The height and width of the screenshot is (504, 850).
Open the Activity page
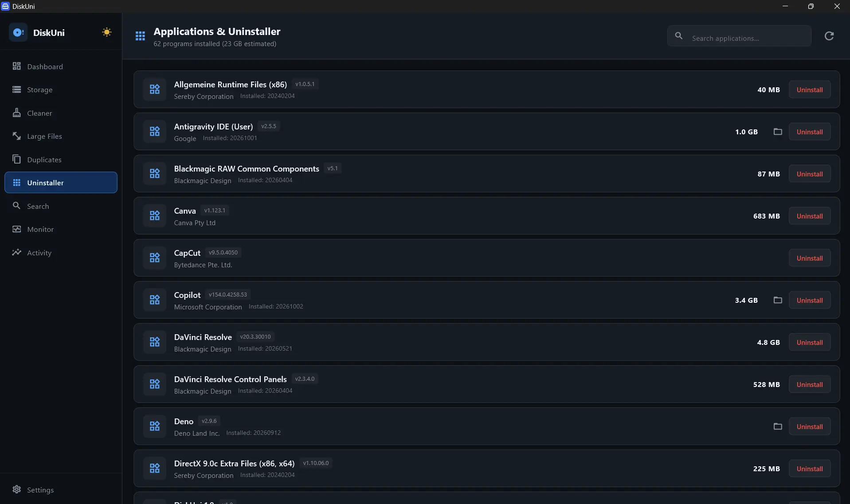[61, 253]
